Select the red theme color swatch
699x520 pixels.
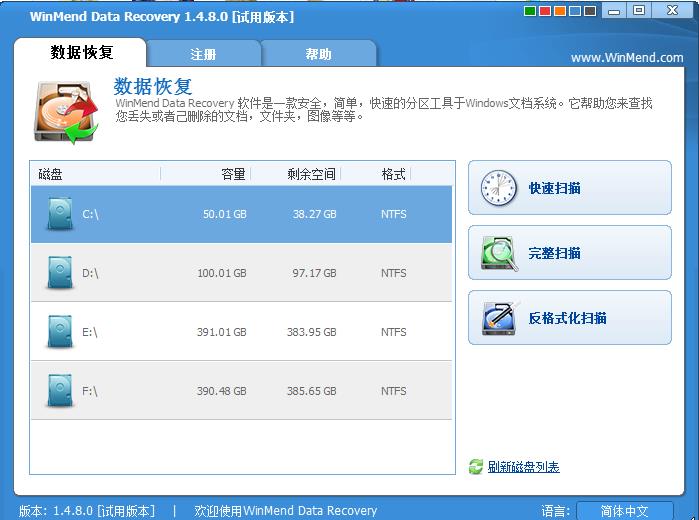[545, 11]
